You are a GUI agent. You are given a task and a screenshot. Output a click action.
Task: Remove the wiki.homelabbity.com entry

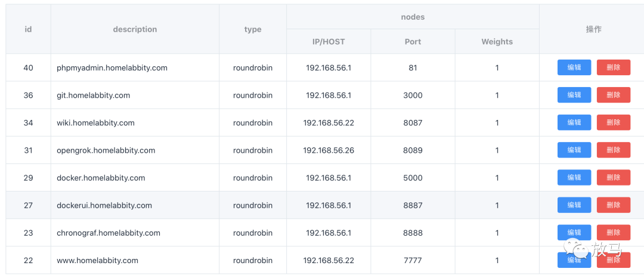613,123
